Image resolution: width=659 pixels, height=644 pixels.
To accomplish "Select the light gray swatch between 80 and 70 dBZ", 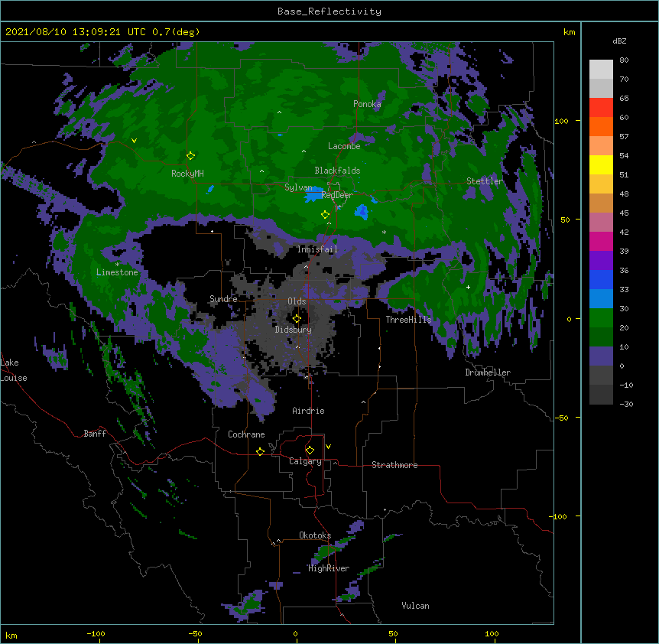I will [601, 70].
